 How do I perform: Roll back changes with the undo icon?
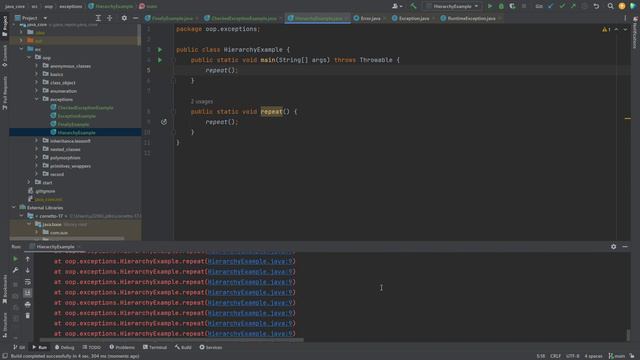pos(596,6)
